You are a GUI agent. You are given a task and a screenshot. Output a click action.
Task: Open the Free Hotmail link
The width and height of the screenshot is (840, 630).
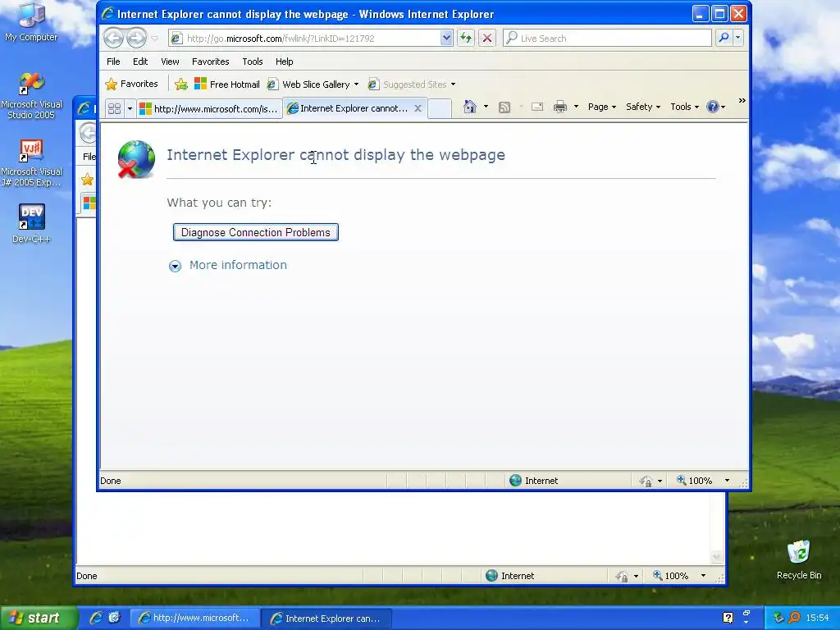click(x=227, y=84)
